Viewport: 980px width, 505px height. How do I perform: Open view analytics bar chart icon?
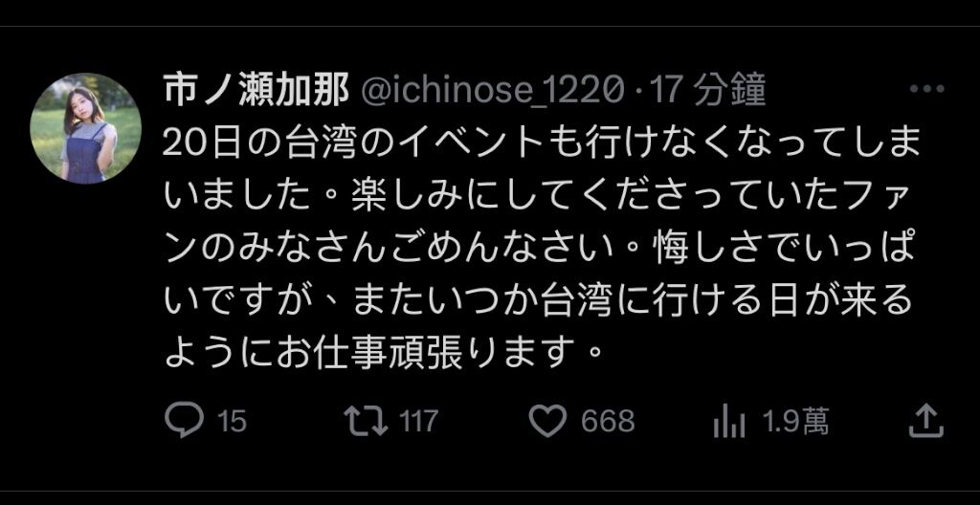tap(728, 421)
